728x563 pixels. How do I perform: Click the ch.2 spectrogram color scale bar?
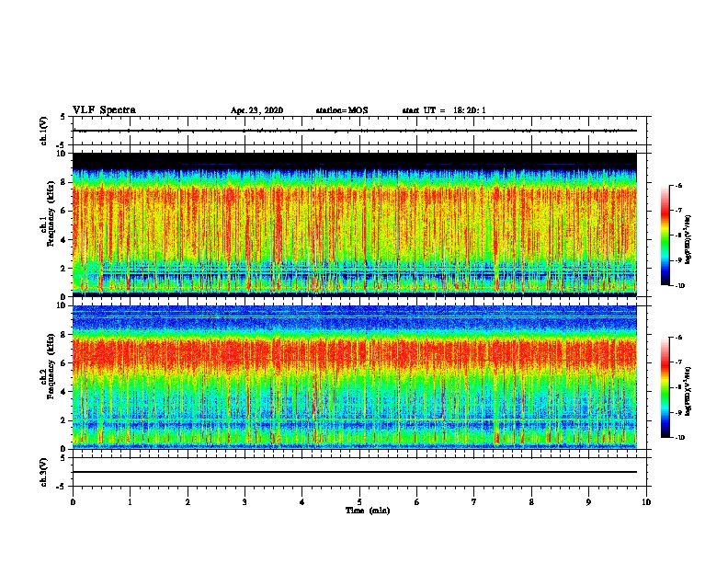665,387
